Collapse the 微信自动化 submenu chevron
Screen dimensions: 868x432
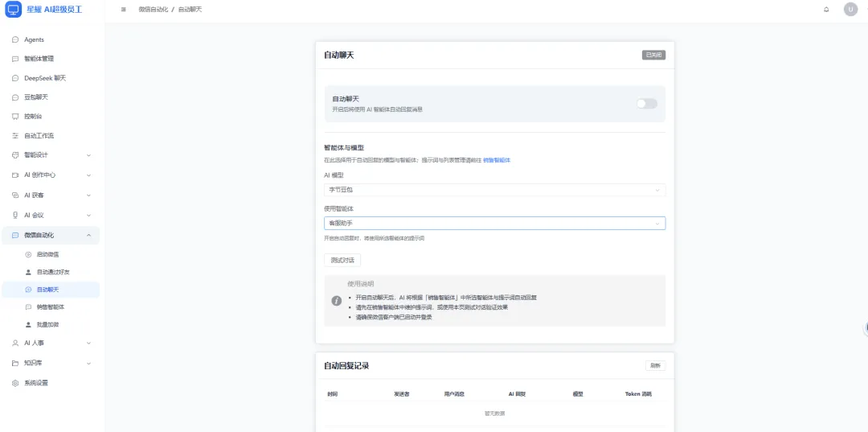(88, 236)
